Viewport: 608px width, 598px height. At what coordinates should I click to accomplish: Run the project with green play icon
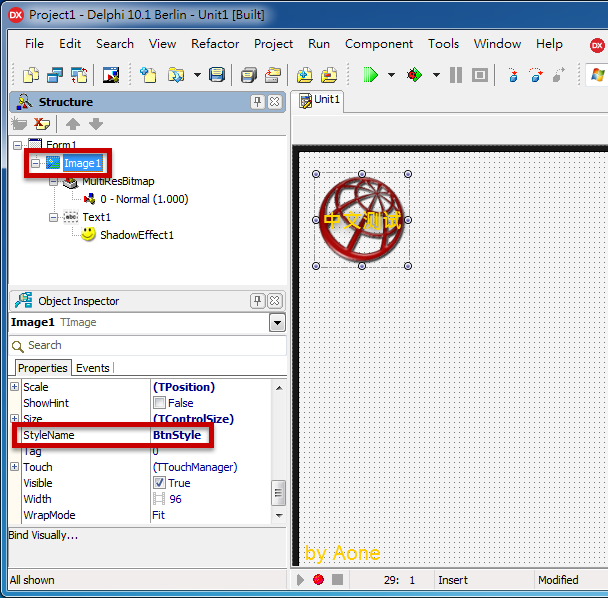pyautogui.click(x=370, y=75)
